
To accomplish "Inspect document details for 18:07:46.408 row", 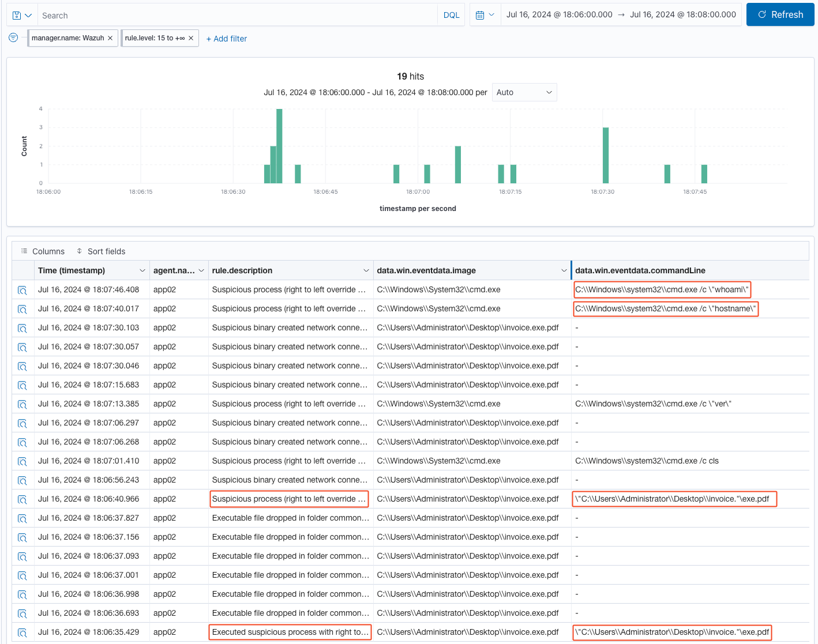I will coord(22,290).
